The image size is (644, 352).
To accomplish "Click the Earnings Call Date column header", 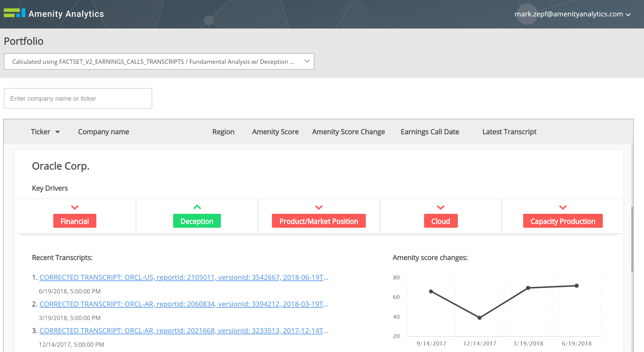I will click(430, 132).
